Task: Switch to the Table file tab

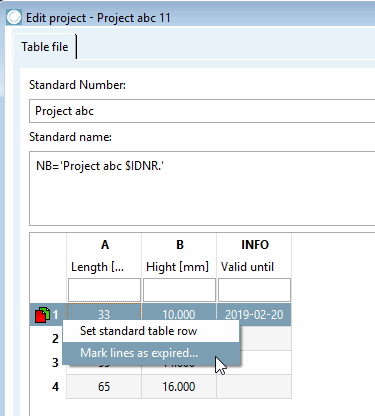Action: (45, 47)
